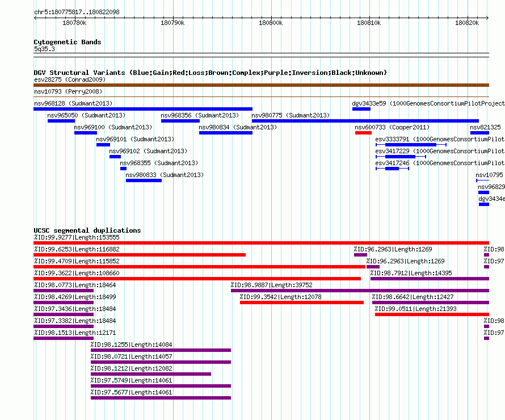This screenshot has height=420, width=505.
Task: Click the nsv969101 (Sudmant2013) label
Action: 135,139
